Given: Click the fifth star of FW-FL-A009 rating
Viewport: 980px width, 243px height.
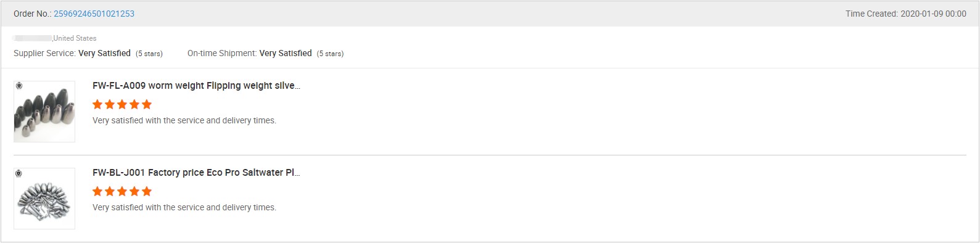Looking at the screenshot, I should point(147,104).
